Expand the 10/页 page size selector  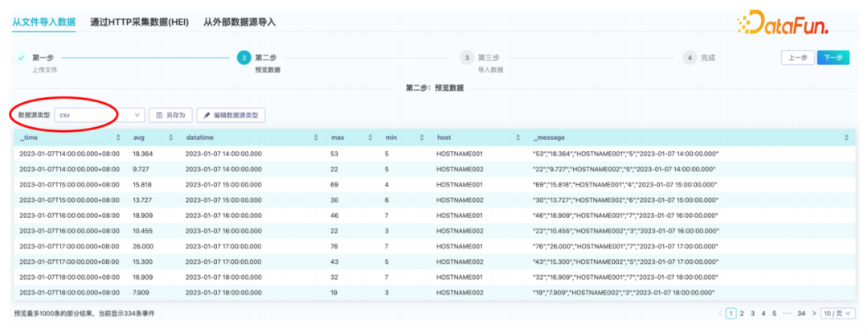[834, 313]
